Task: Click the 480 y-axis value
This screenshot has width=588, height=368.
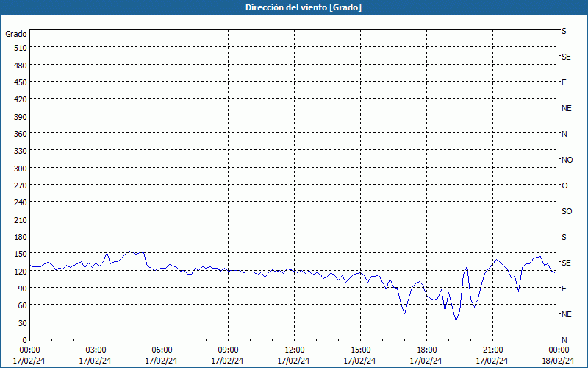Action: [x=21, y=66]
